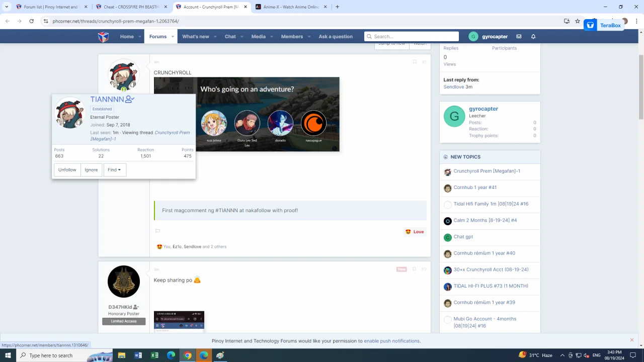
Task: Expand the Media dropdown arrow
Action: 272,37
